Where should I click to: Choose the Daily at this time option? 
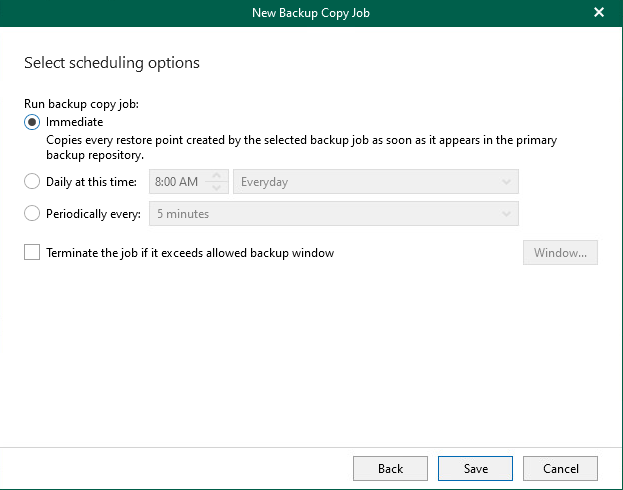(x=32, y=182)
